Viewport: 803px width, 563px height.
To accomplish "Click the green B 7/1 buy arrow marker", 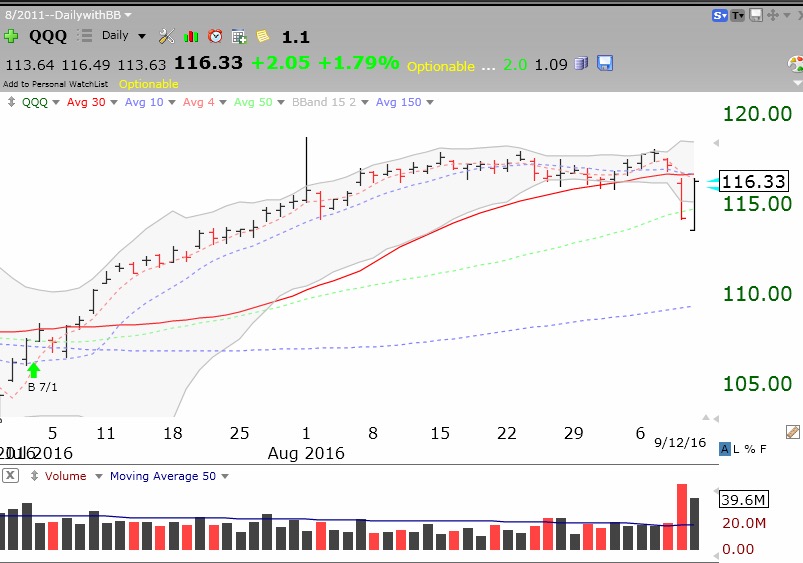I will (33, 370).
